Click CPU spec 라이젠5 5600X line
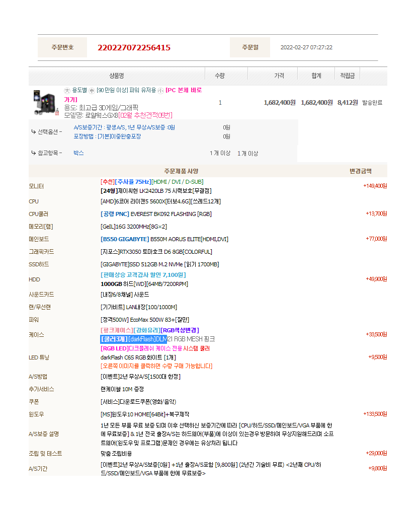The width and height of the screenshot is (420, 507). click(161, 201)
